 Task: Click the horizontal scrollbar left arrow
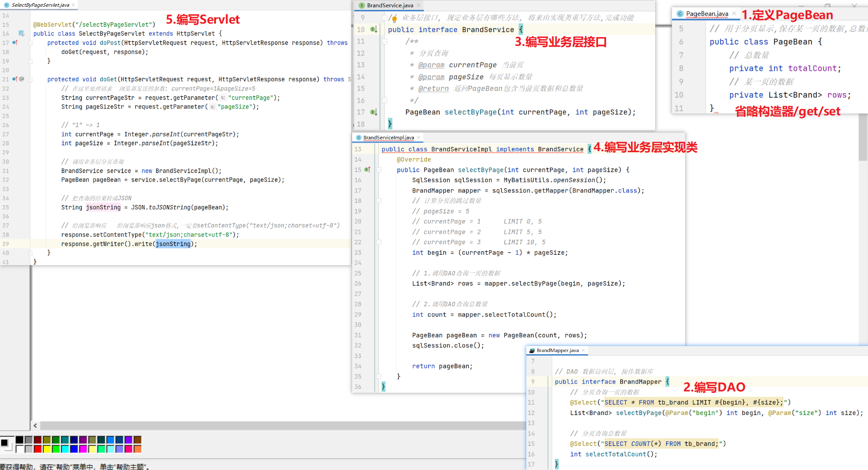tap(35, 425)
